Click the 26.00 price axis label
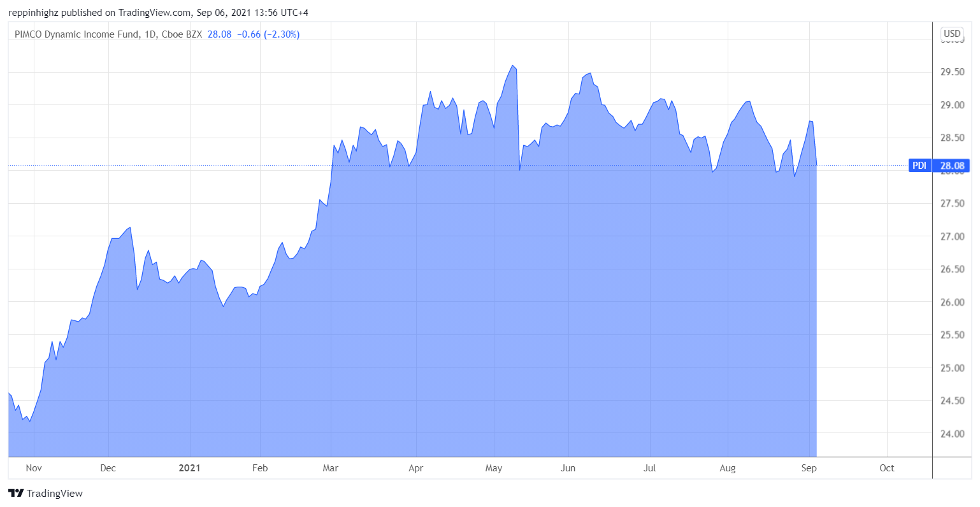 pos(953,303)
